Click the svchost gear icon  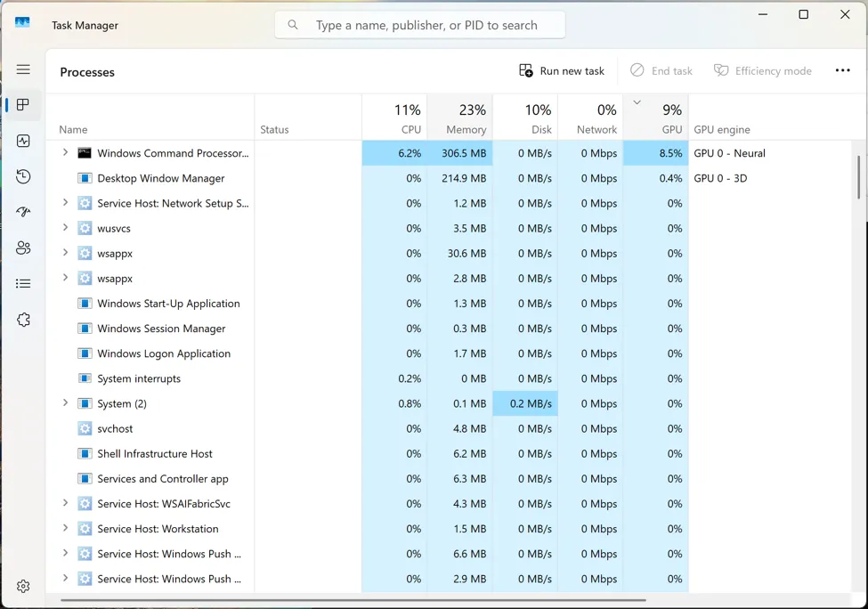coord(85,428)
